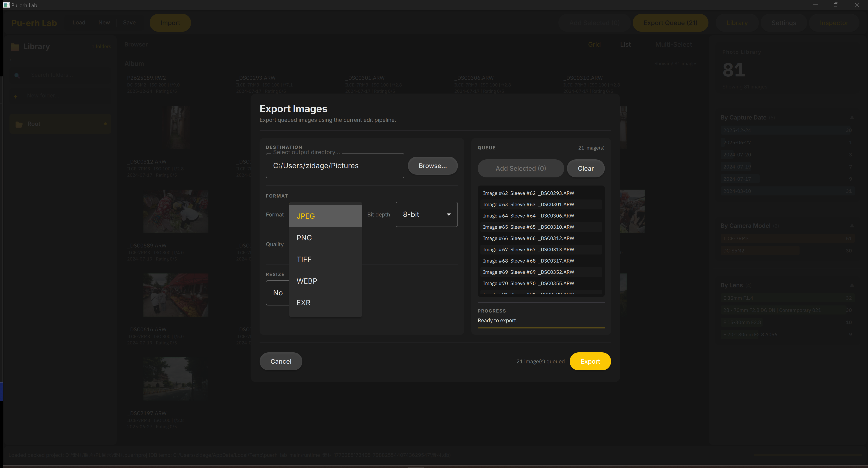The height and width of the screenshot is (468, 868).
Task: Clear the export queue
Action: [585, 168]
